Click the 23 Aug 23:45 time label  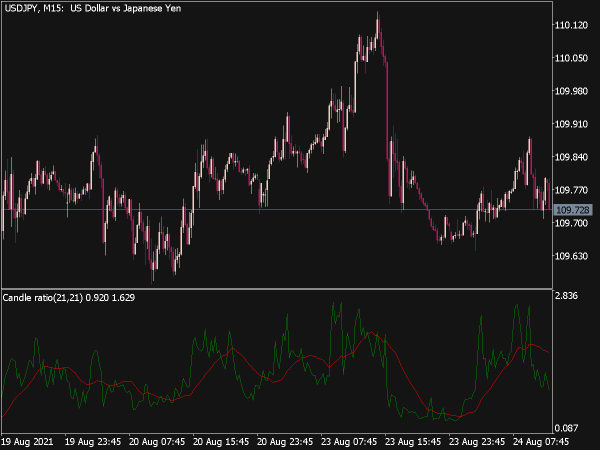click(x=476, y=441)
